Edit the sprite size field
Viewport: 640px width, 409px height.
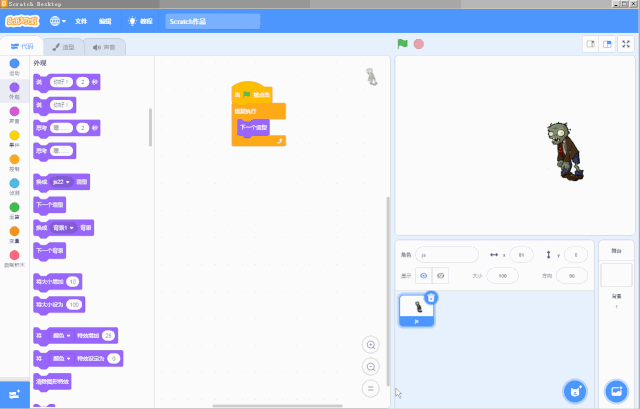(502, 276)
